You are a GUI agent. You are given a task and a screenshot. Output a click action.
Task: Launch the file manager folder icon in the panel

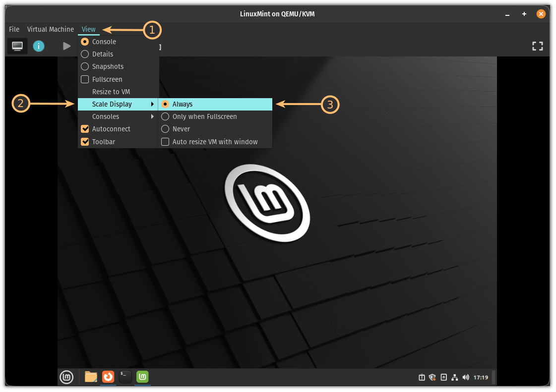tap(91, 377)
